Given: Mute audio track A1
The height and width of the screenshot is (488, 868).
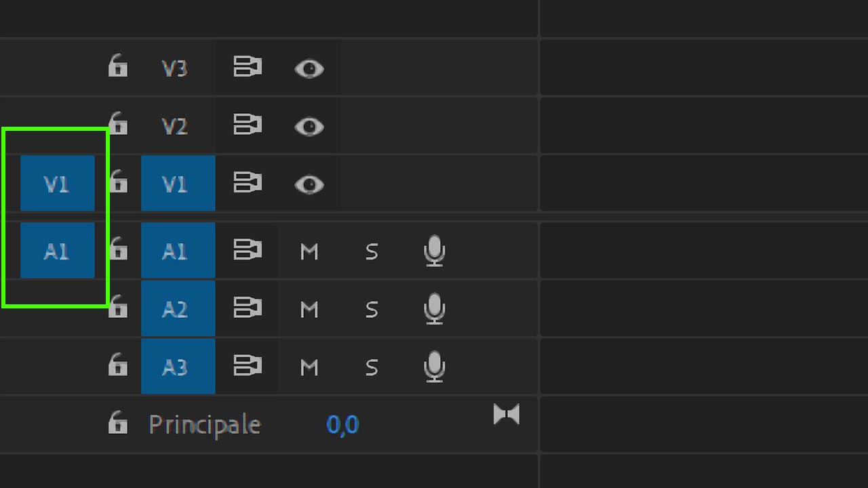Looking at the screenshot, I should (x=309, y=251).
